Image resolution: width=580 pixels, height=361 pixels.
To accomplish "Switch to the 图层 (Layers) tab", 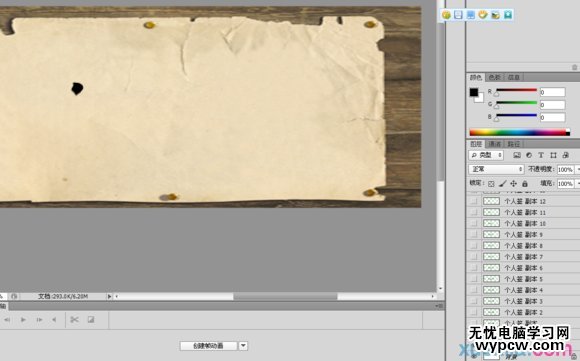I will point(476,144).
